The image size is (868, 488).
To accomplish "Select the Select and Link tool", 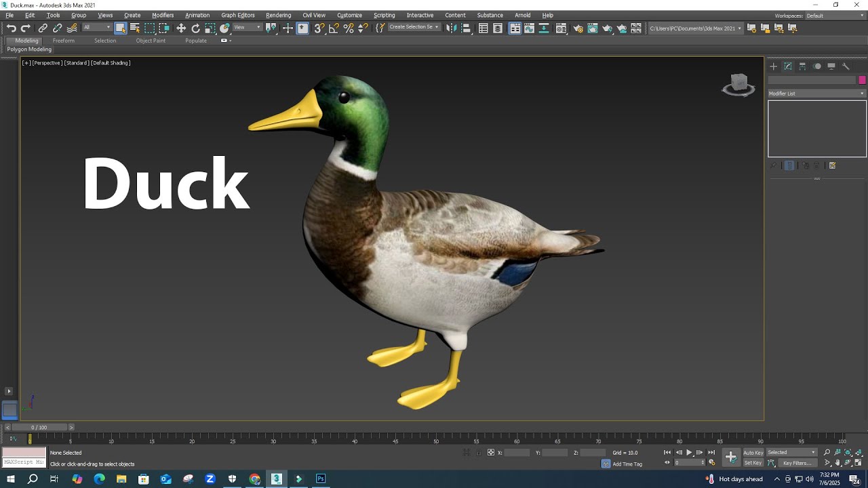I will 43,28.
